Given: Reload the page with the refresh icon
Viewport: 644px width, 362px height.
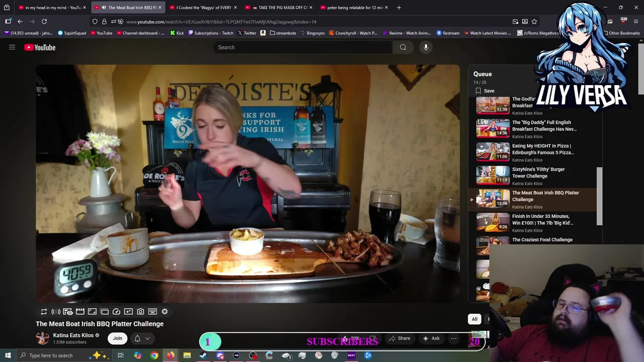Looking at the screenshot, I should point(44,22).
